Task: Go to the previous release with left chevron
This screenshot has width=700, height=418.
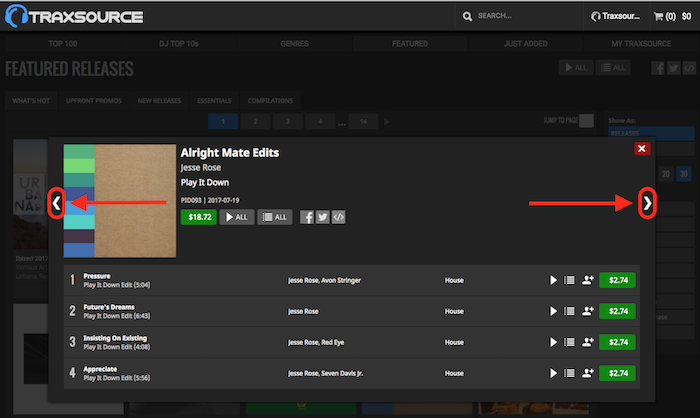Action: coord(57,203)
